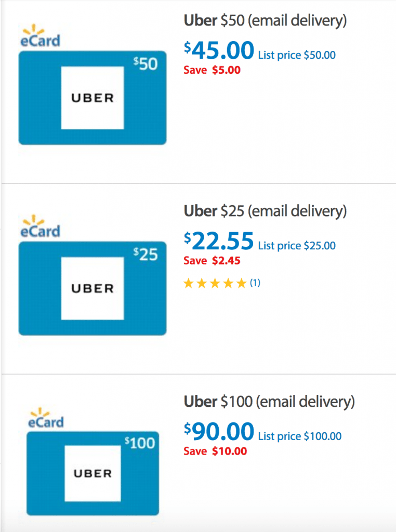The image size is (396, 532).
Task: Click the List price $50.00 text
Action: [x=297, y=55]
